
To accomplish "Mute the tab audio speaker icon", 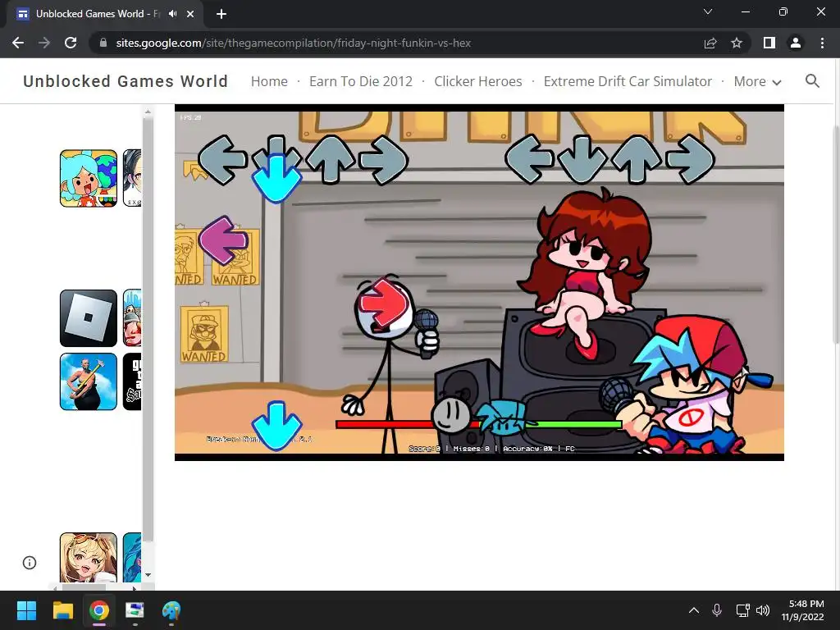I will [x=172, y=14].
